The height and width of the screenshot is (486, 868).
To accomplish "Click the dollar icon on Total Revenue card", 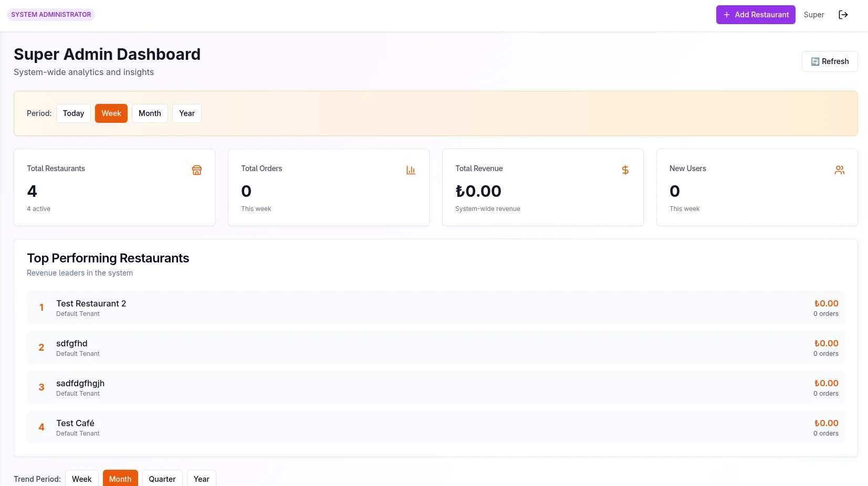I will (x=625, y=170).
